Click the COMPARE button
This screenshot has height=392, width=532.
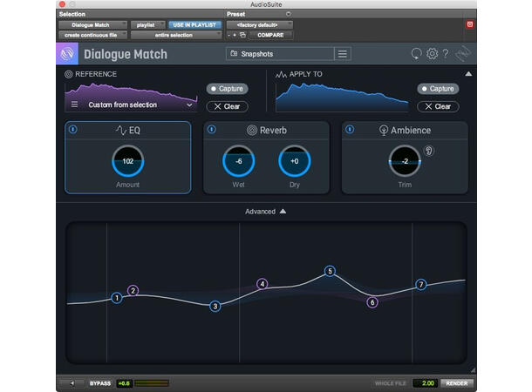pyautogui.click(x=270, y=35)
